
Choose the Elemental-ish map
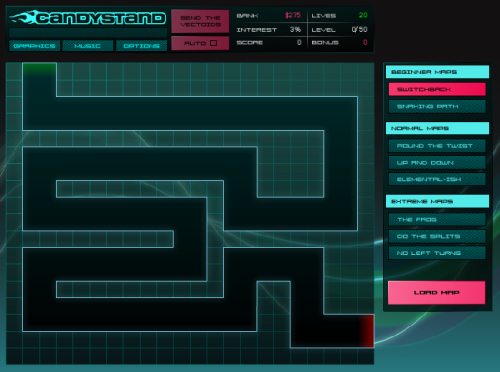(437, 179)
